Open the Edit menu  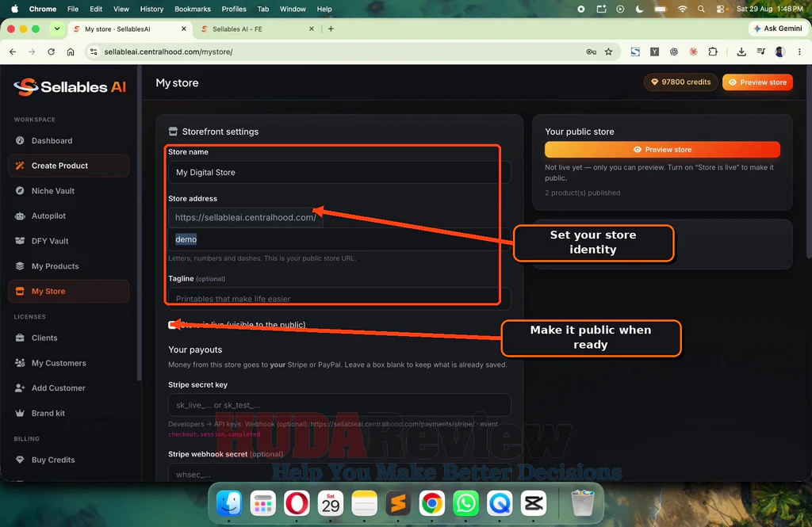tap(96, 9)
